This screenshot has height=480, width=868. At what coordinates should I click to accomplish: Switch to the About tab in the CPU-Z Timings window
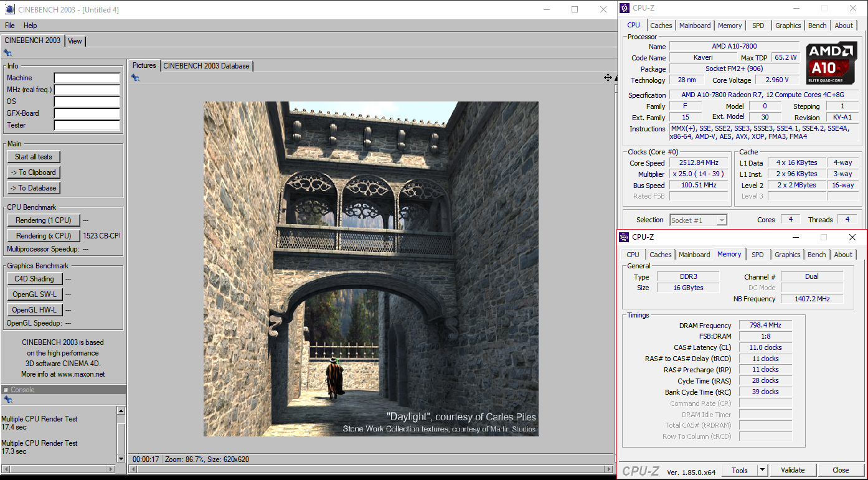[844, 255]
